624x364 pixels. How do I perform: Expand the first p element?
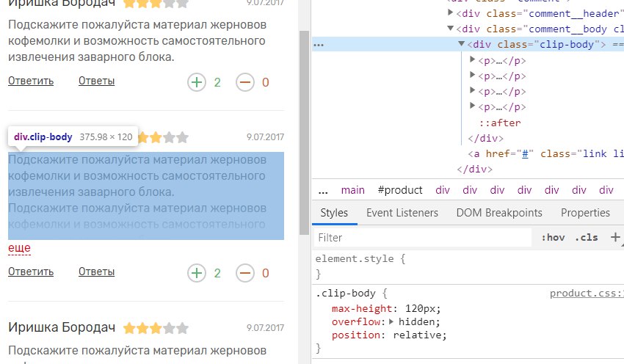472,59
